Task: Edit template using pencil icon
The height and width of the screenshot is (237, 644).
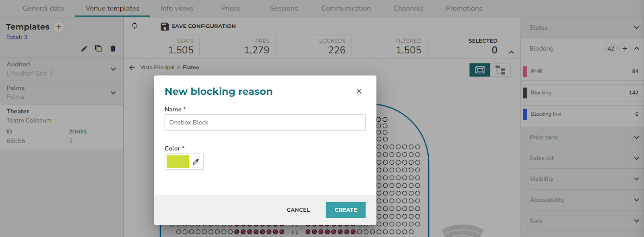Action: tap(84, 49)
